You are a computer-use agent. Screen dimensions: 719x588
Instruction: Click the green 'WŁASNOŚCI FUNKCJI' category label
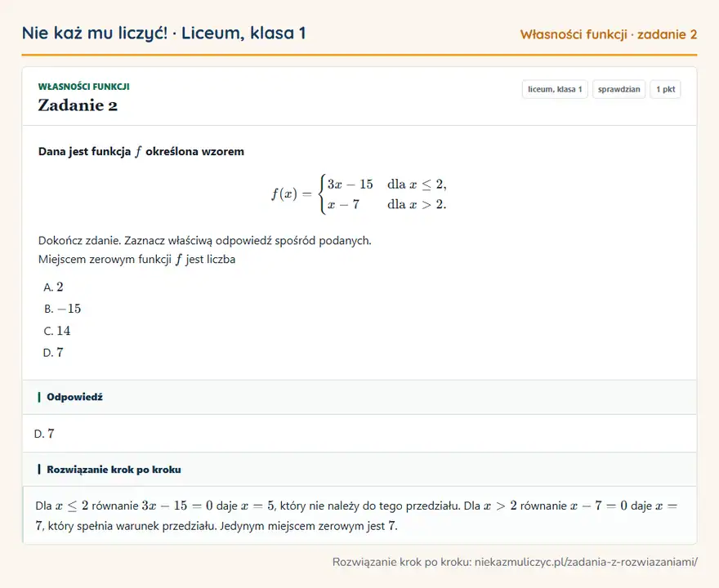(84, 87)
